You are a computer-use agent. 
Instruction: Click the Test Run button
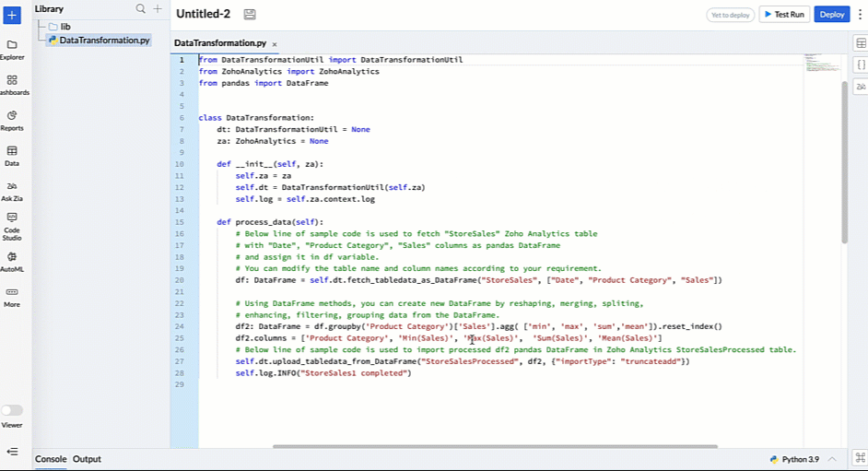(783, 15)
